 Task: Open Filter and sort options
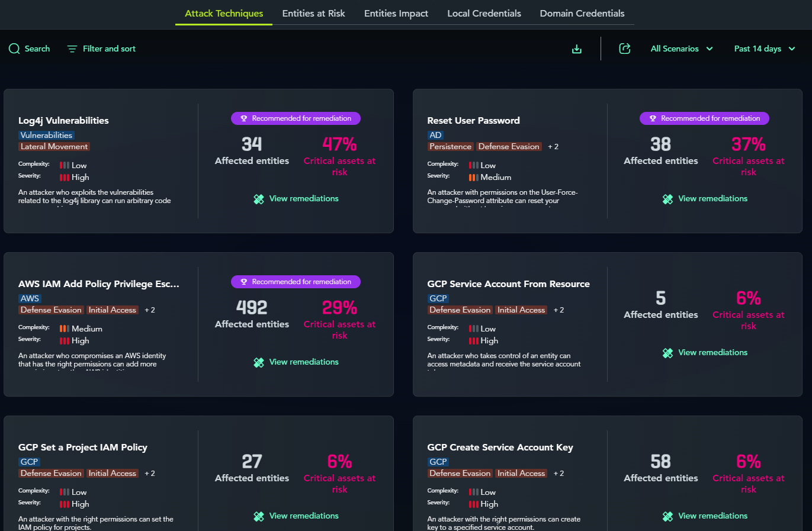(x=101, y=49)
